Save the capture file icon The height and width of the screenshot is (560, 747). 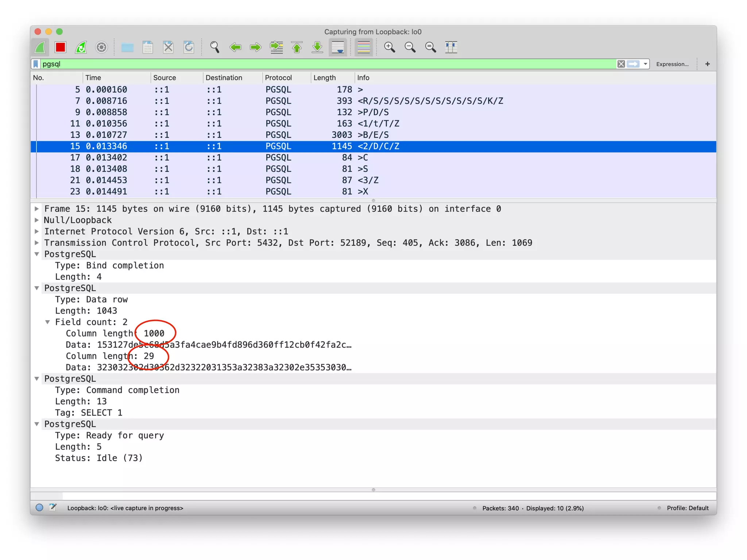click(148, 47)
